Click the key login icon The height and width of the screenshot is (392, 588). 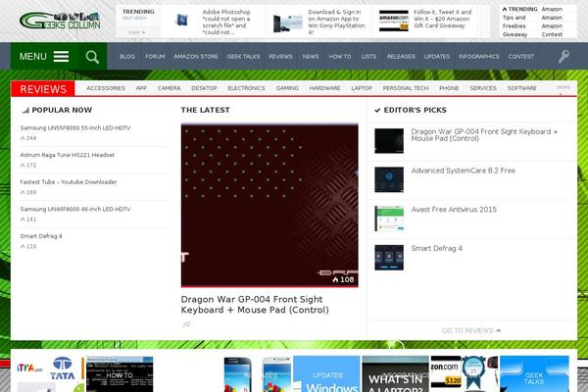click(x=563, y=56)
